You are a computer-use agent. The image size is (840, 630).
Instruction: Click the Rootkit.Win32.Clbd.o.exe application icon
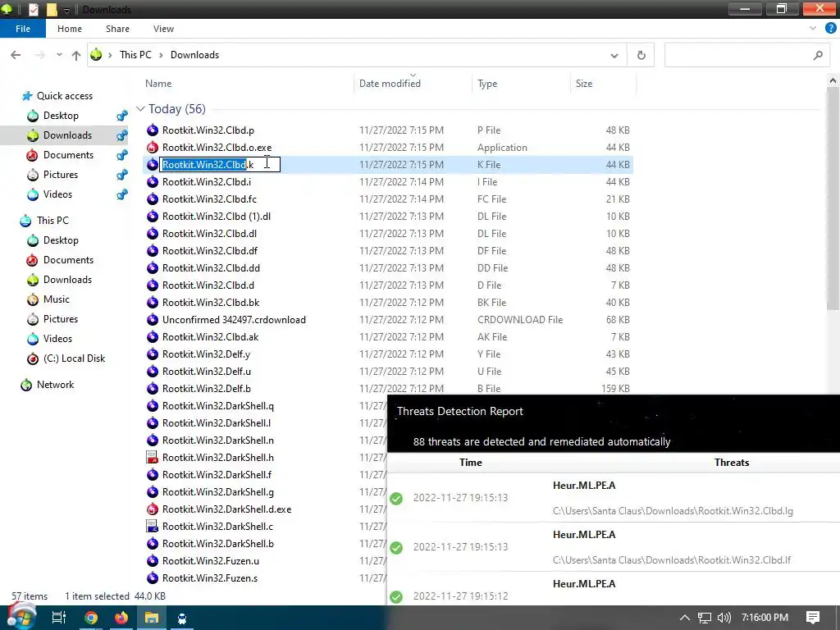[x=153, y=148]
